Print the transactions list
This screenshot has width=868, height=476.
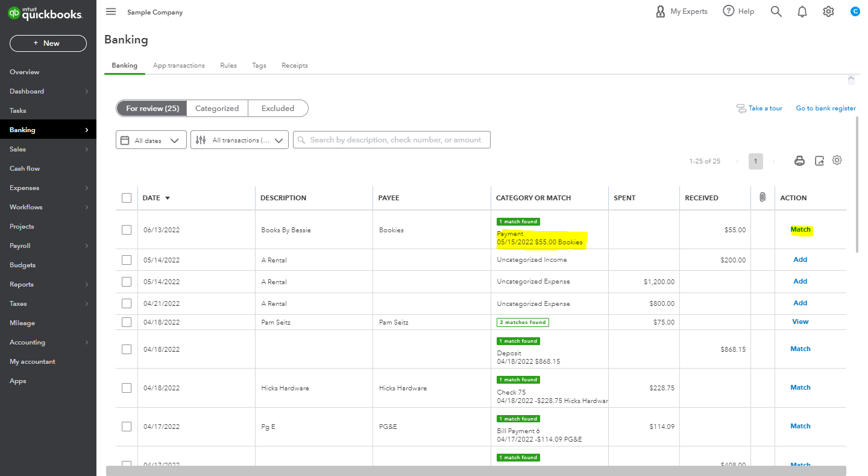pos(799,160)
